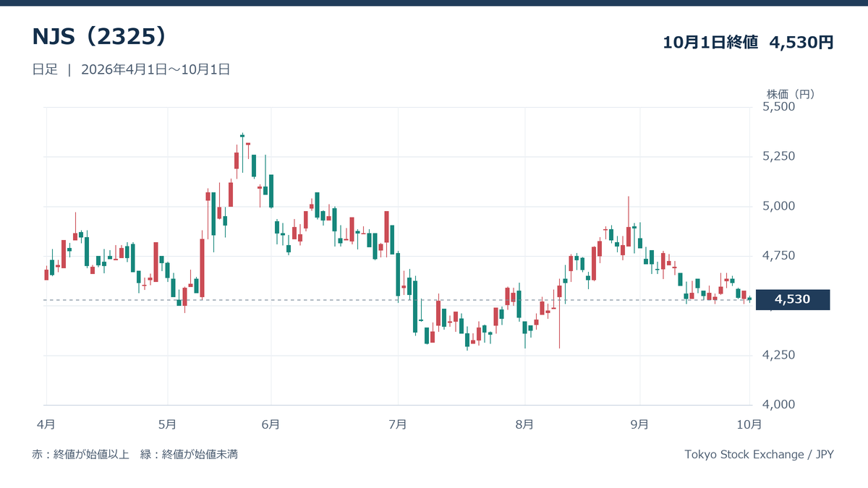This screenshot has width=868, height=488.
Task: Click the 日足 interval label
Action: 45,69
